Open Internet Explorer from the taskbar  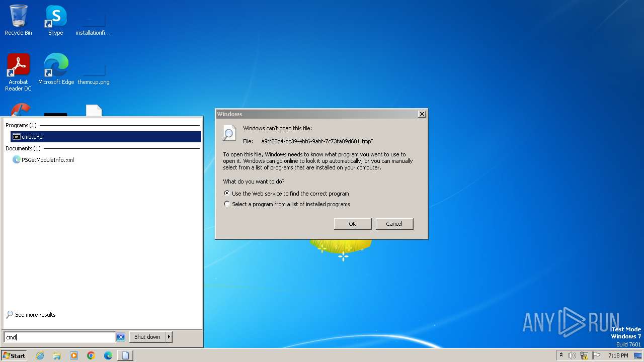(x=40, y=355)
